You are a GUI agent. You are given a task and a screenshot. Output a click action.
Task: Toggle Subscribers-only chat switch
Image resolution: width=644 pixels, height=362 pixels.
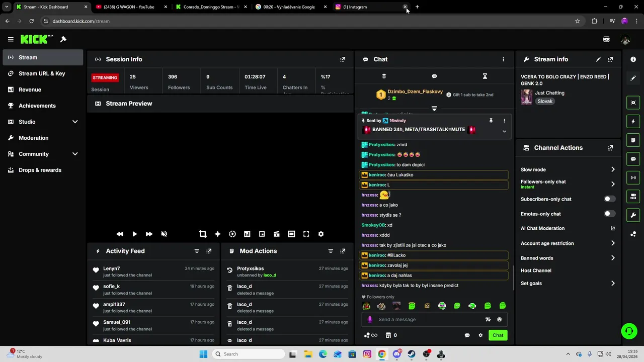(x=609, y=199)
